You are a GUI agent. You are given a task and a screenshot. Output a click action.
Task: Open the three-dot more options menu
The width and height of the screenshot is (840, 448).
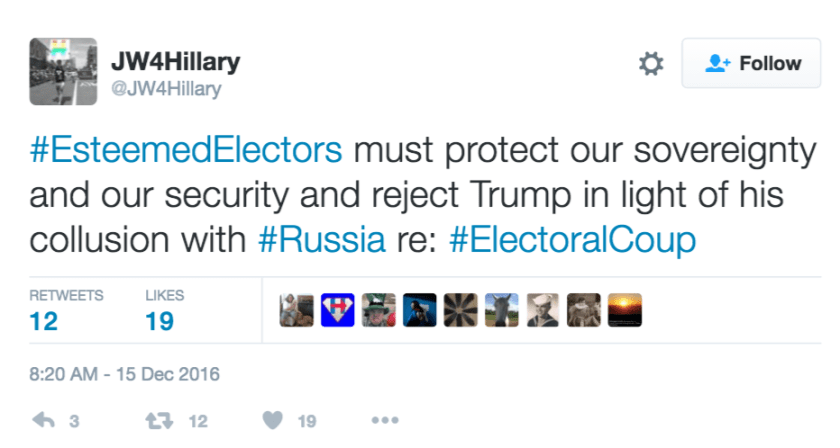tap(385, 421)
